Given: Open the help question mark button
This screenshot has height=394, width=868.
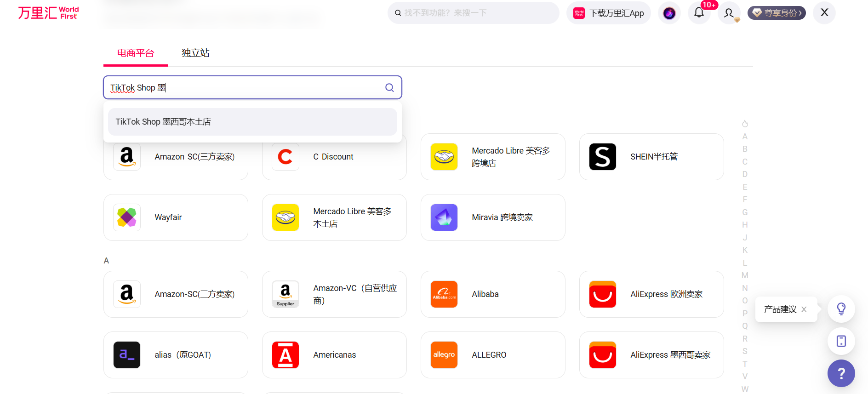Looking at the screenshot, I should click(x=841, y=373).
